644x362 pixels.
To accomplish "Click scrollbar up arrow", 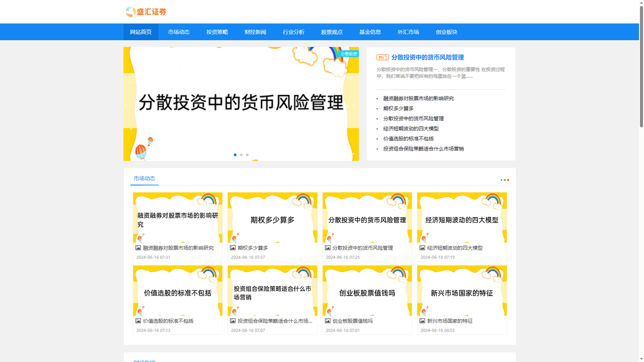I will 641,2.
